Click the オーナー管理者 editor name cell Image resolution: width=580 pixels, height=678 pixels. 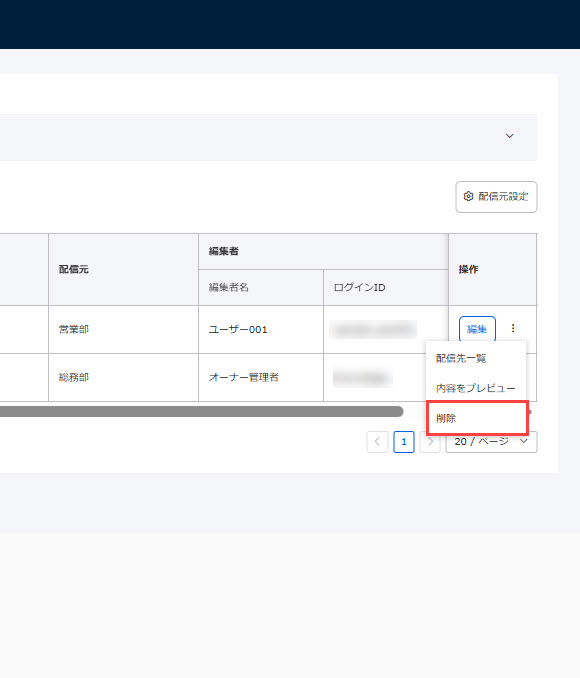[261, 377]
